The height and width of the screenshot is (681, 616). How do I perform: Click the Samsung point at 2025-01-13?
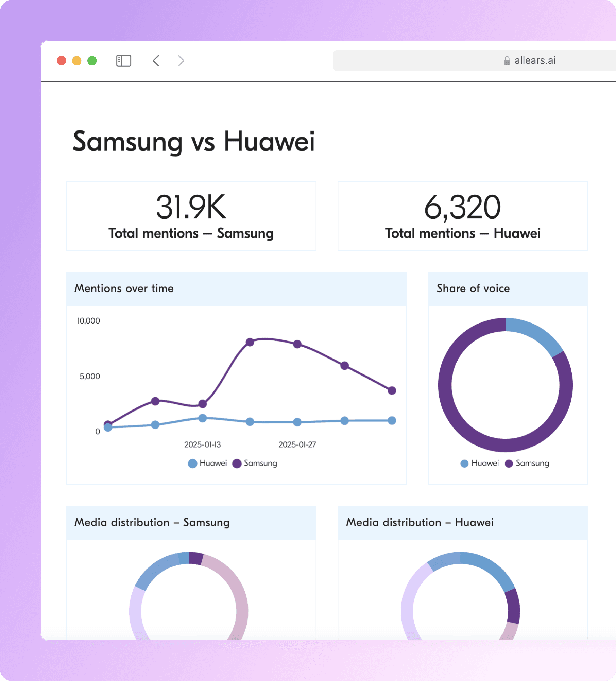tap(203, 404)
